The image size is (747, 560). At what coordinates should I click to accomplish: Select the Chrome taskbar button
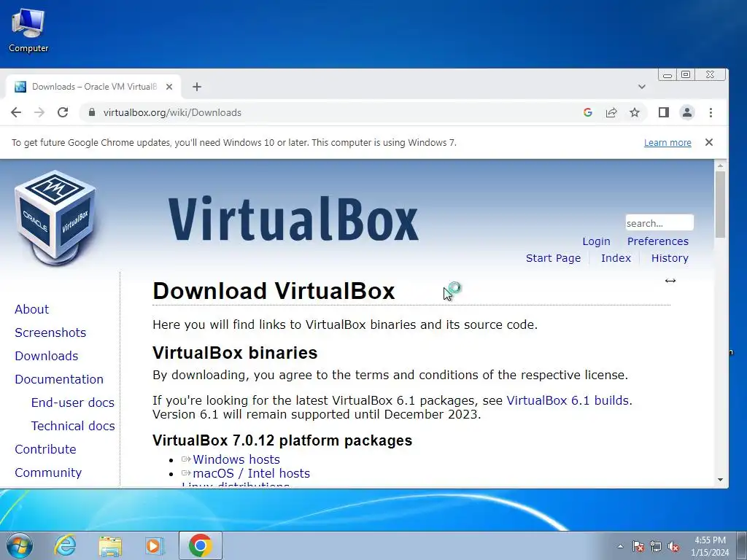coord(200,545)
